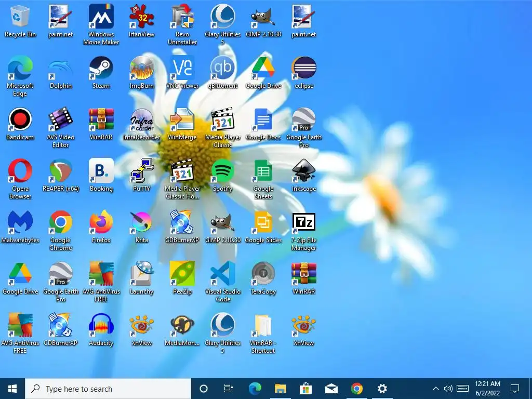
Task: Select the Recycle Bin desktop icon
Action: pos(20,21)
